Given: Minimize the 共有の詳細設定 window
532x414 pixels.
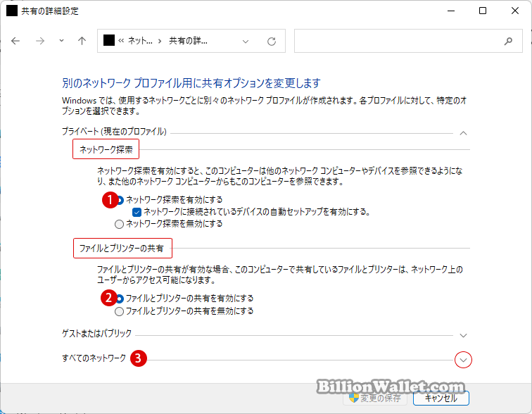Looking at the screenshot, I should [451, 11].
